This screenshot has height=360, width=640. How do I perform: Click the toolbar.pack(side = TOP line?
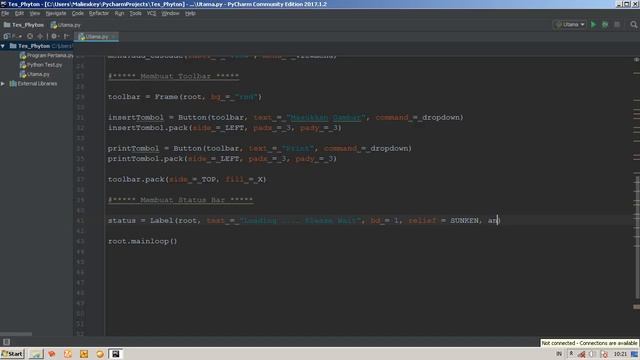(187, 180)
